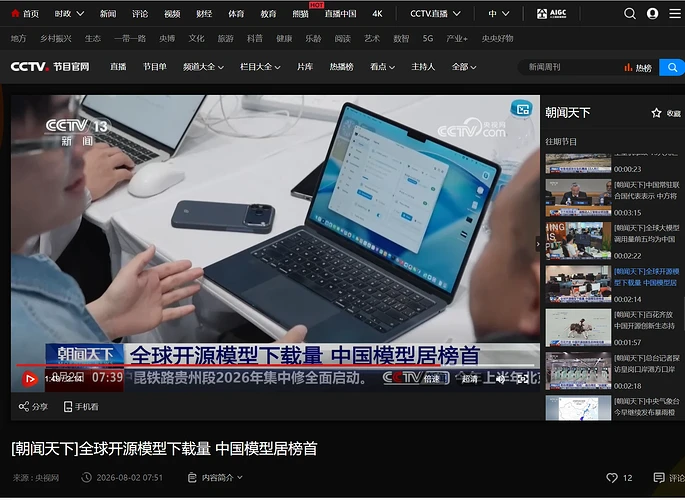This screenshot has width=685, height=500.
Task: Go to 科普 section link
Action: point(255,38)
